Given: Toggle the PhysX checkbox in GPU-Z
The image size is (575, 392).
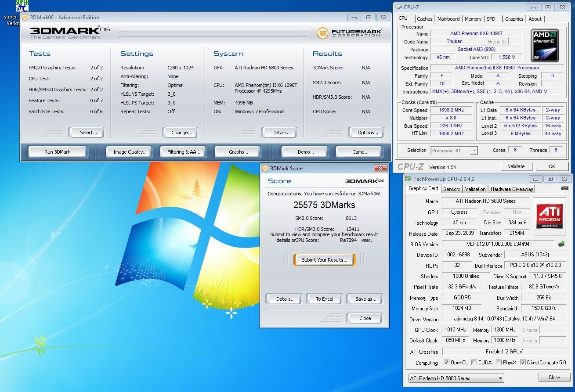Looking at the screenshot, I should click(x=499, y=363).
